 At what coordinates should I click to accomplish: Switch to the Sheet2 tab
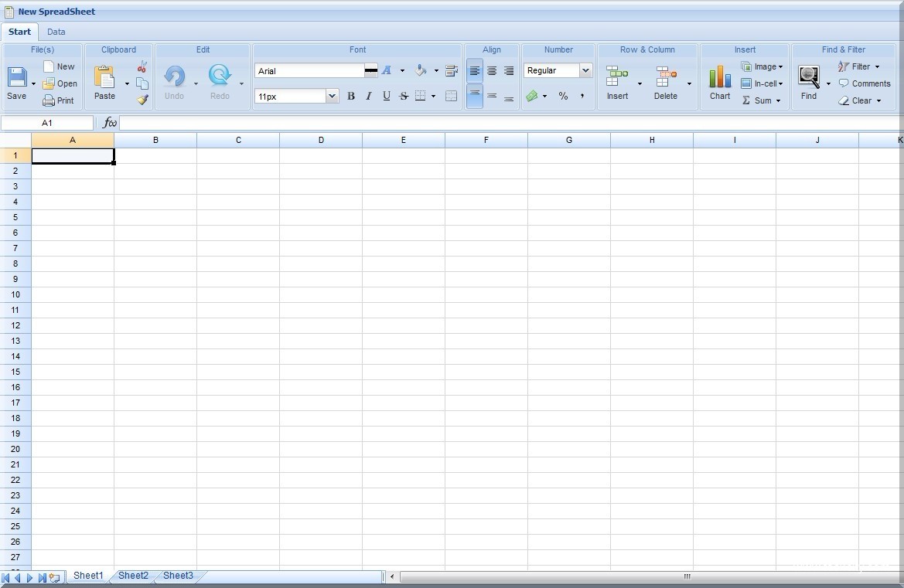pyautogui.click(x=133, y=576)
